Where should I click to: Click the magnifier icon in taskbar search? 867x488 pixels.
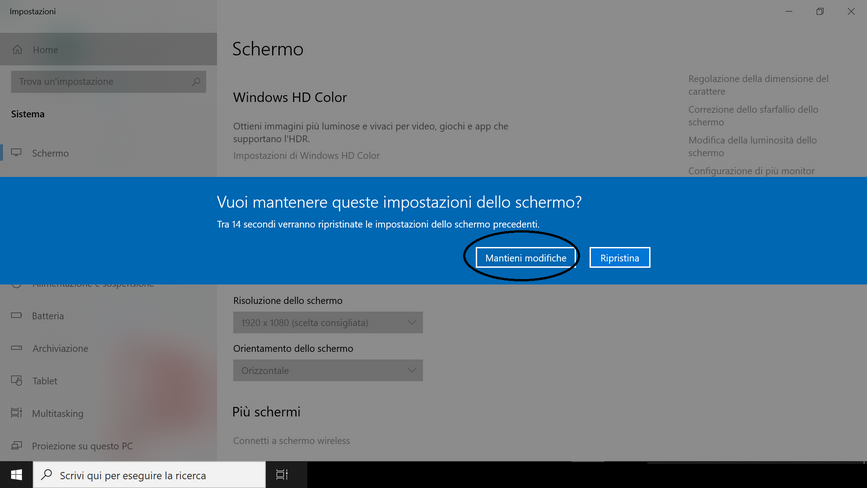(47, 475)
